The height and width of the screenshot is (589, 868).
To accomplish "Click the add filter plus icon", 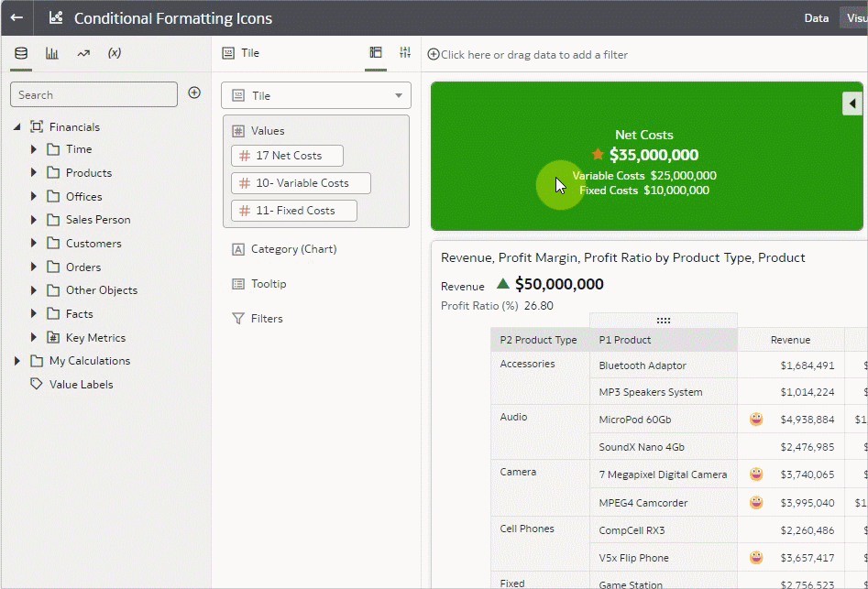I will pos(434,54).
